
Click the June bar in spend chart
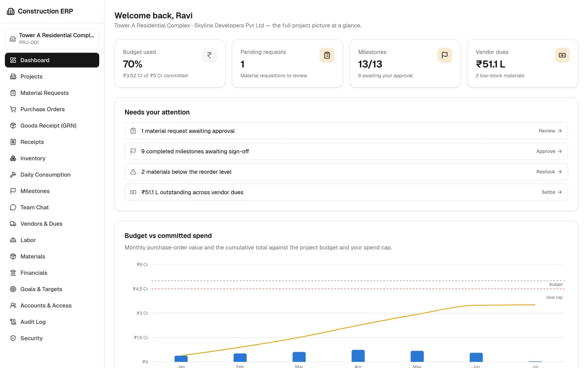(476, 357)
